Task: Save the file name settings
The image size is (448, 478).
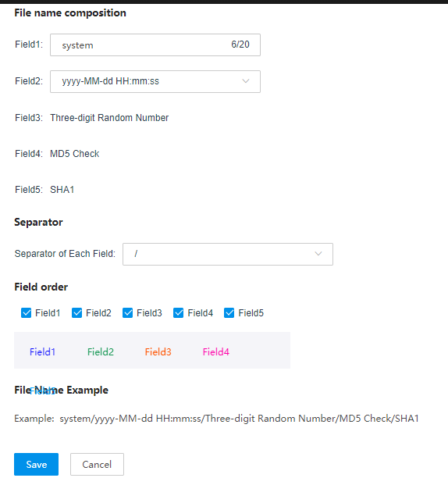Action: (36, 464)
